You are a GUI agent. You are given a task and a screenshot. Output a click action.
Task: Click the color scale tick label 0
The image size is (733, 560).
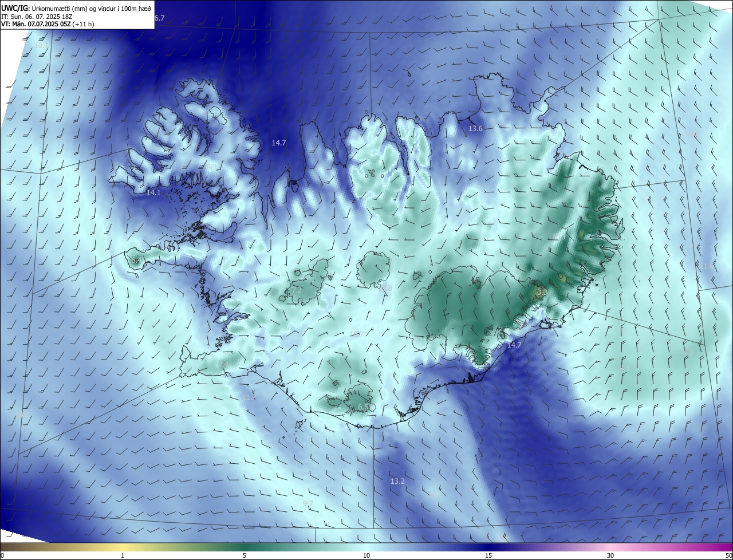coord(2,555)
